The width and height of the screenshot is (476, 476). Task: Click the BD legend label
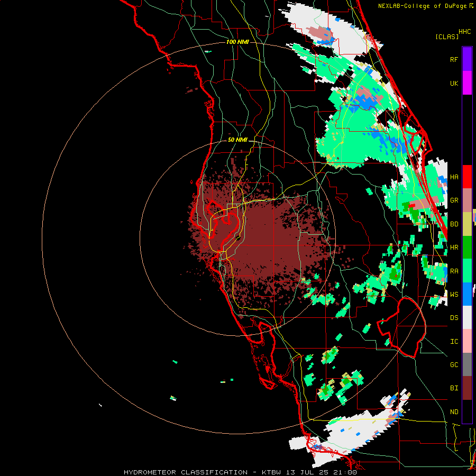point(454,224)
